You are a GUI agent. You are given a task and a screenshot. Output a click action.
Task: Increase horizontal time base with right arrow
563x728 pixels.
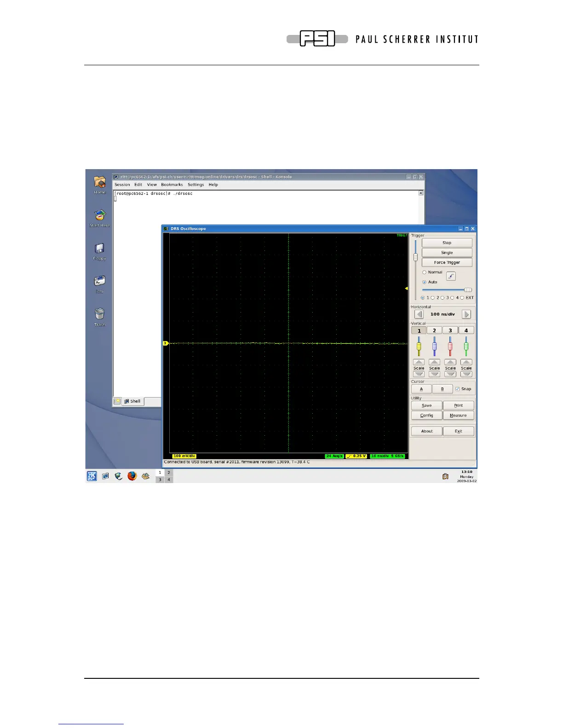[466, 314]
